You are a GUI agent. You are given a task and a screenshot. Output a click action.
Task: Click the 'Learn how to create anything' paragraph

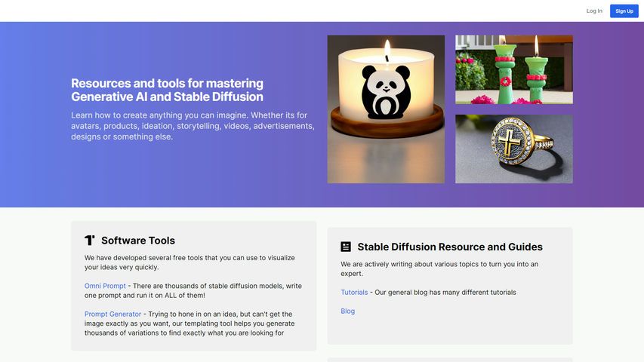[193, 126]
